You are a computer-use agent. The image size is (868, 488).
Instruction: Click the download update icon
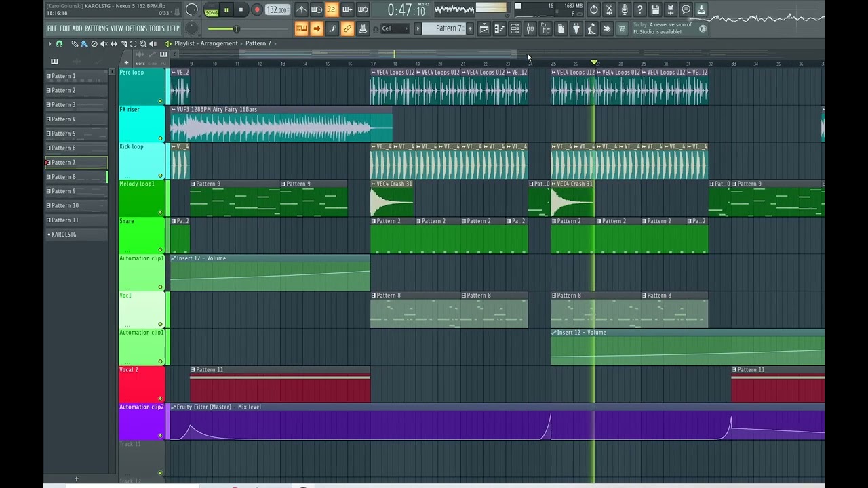tap(701, 9)
